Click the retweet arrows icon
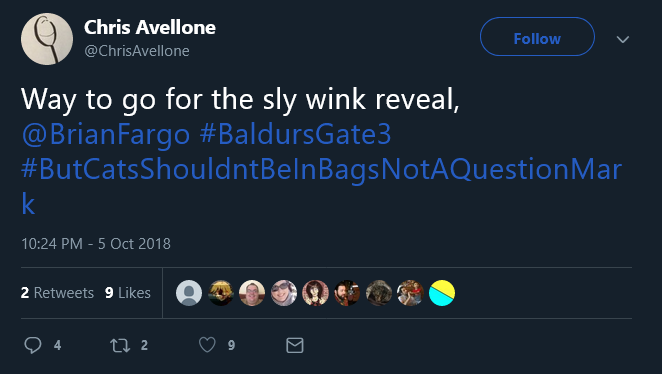This screenshot has width=662, height=374. pos(120,346)
